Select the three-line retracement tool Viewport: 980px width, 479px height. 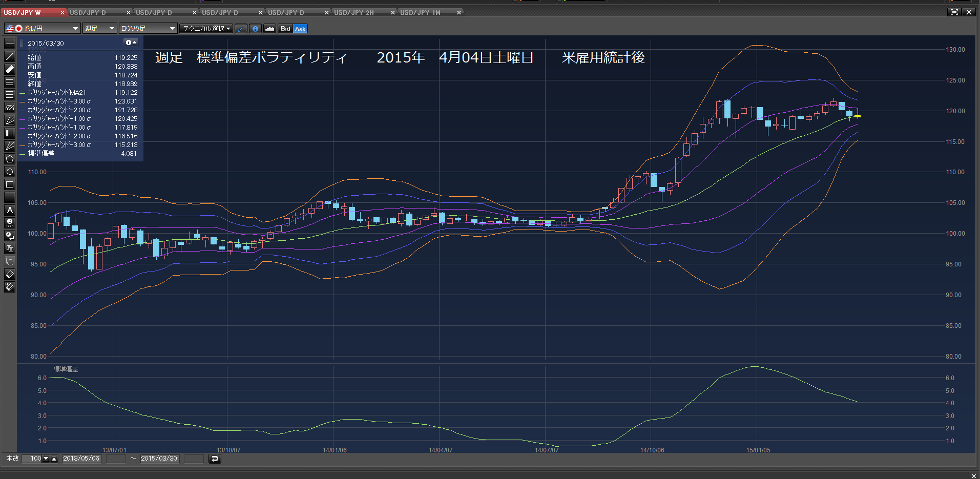coord(10,82)
